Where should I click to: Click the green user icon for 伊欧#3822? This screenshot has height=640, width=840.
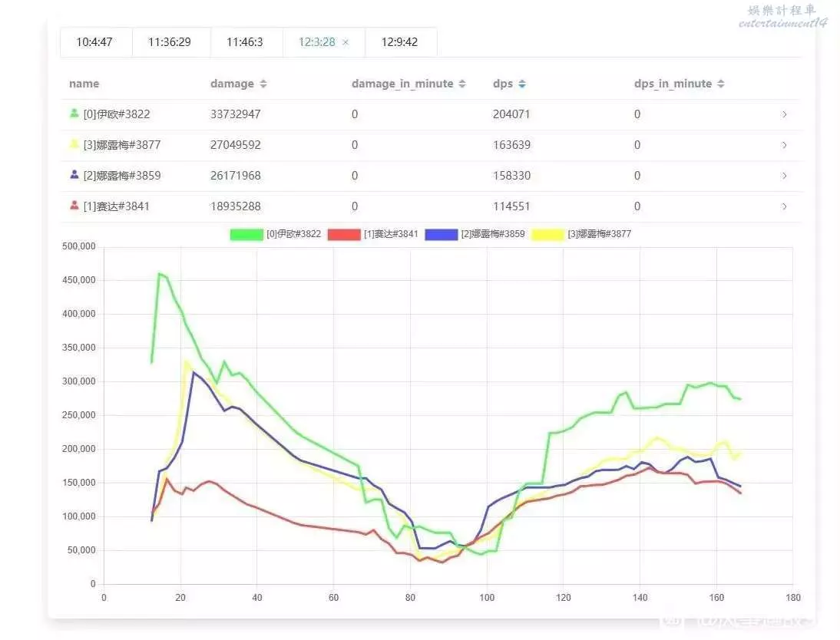[74, 114]
